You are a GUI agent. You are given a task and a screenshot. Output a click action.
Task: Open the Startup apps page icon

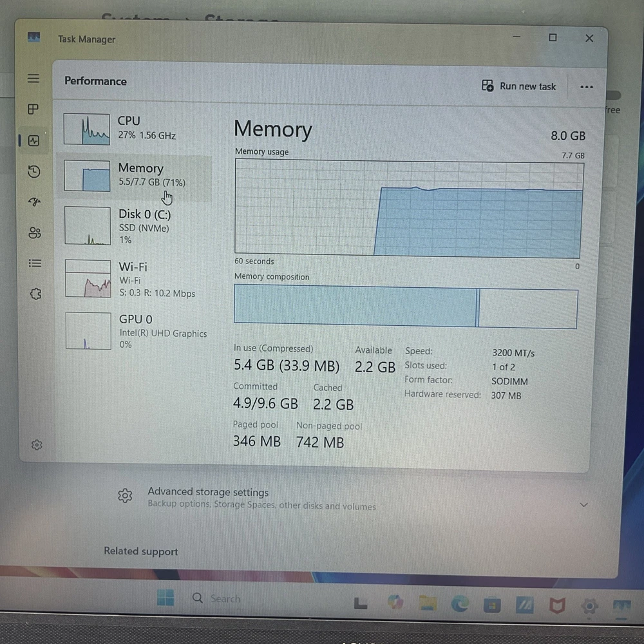(x=34, y=202)
